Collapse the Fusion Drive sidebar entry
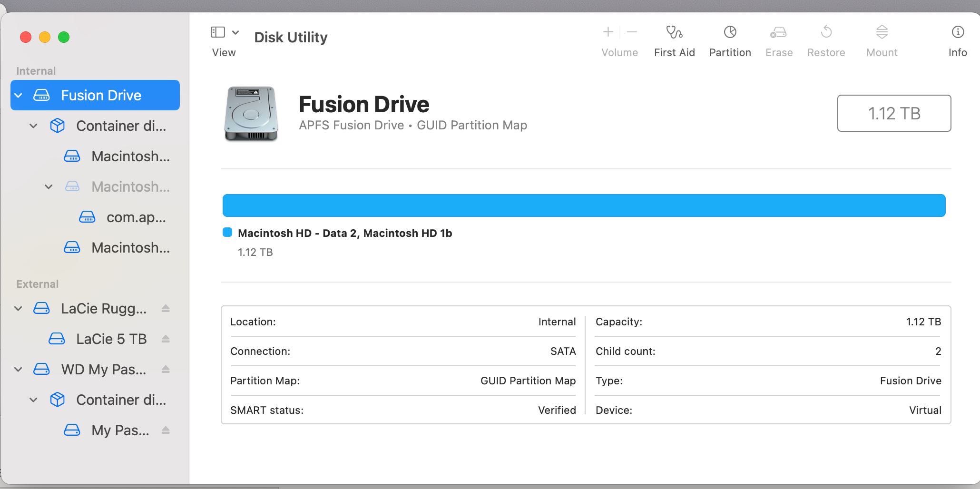The width and height of the screenshot is (980, 489). point(19,96)
